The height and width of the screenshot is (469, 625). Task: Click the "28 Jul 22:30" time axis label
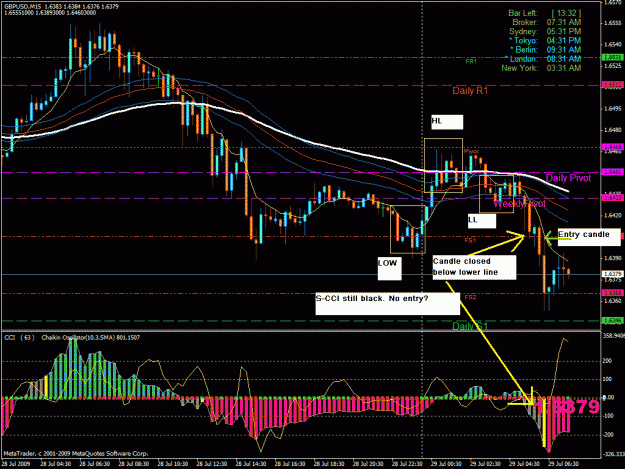click(407, 464)
